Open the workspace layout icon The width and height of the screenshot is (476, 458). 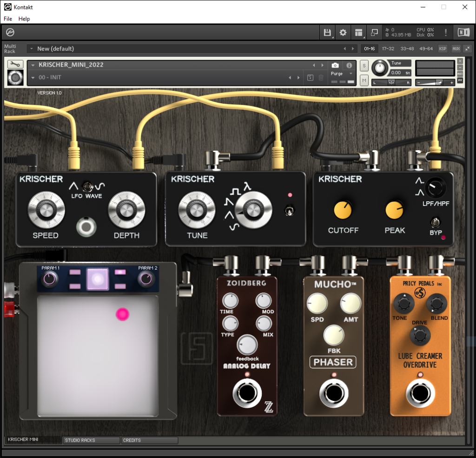coord(359,33)
